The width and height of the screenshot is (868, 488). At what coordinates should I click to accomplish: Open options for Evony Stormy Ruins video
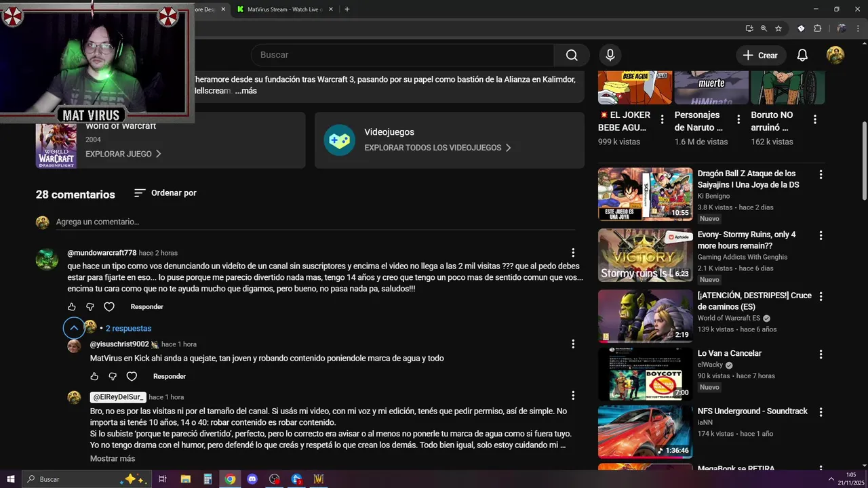[x=821, y=236]
